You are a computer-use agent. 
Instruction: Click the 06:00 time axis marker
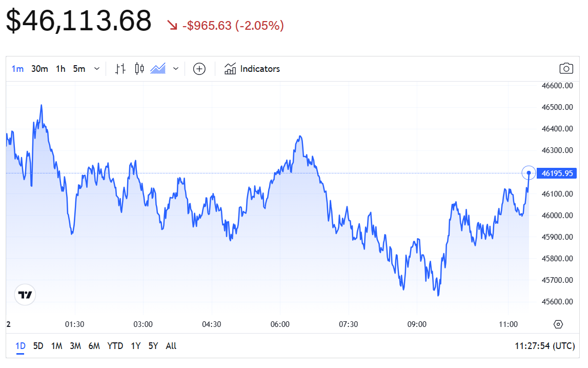click(x=280, y=324)
